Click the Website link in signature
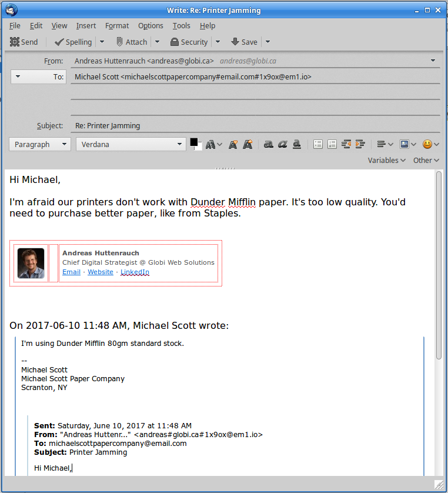The width and height of the screenshot is (448, 493). point(100,272)
